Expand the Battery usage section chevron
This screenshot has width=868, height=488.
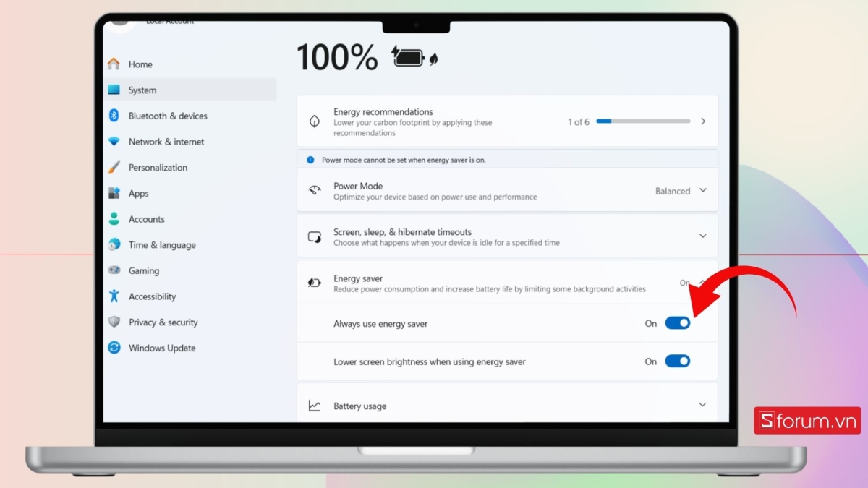pos(702,405)
